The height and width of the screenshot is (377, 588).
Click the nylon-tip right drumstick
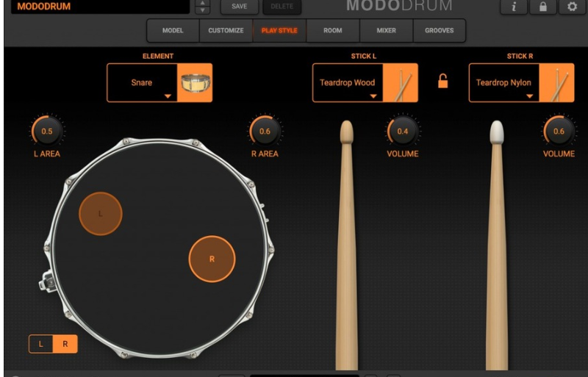(497, 245)
